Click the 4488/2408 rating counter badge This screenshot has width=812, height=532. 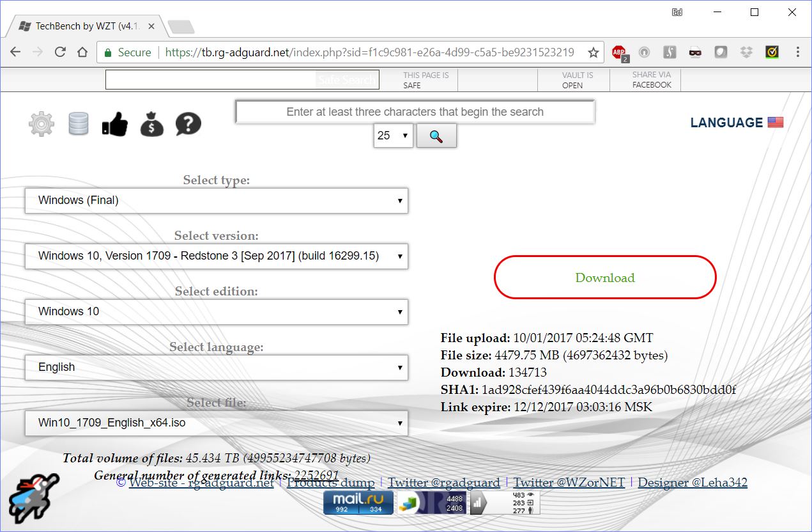click(431, 503)
